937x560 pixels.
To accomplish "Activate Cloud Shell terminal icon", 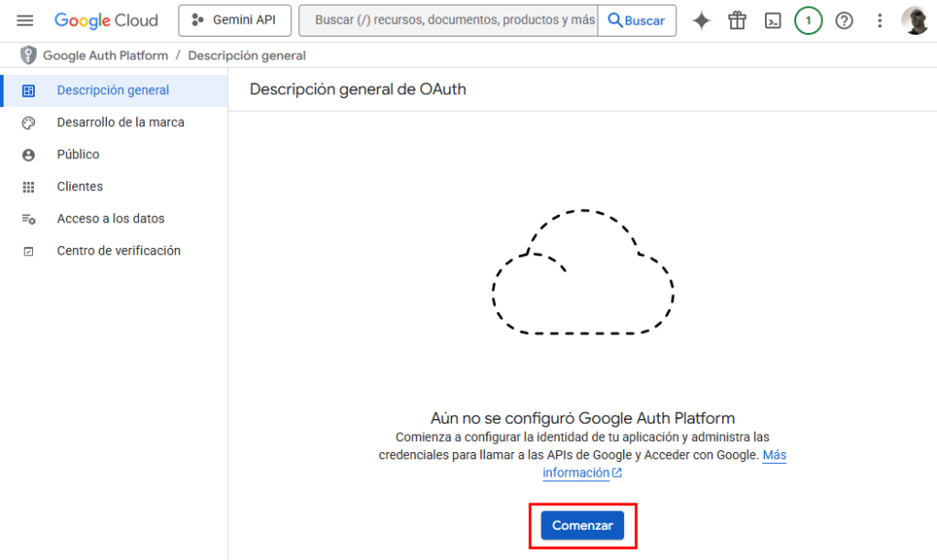I will point(773,20).
